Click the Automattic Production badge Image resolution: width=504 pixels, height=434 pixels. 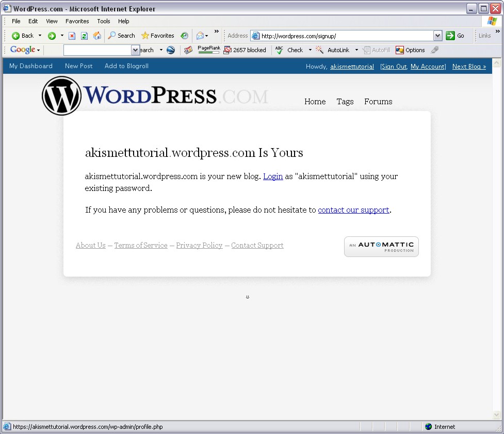coord(381,247)
